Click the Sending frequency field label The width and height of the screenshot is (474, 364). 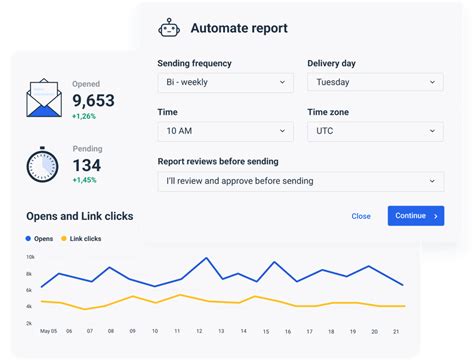click(x=195, y=63)
